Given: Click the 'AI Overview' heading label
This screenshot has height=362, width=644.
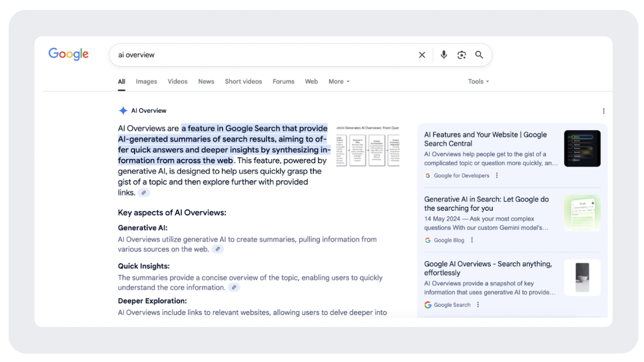Looking at the screenshot, I should (x=149, y=111).
